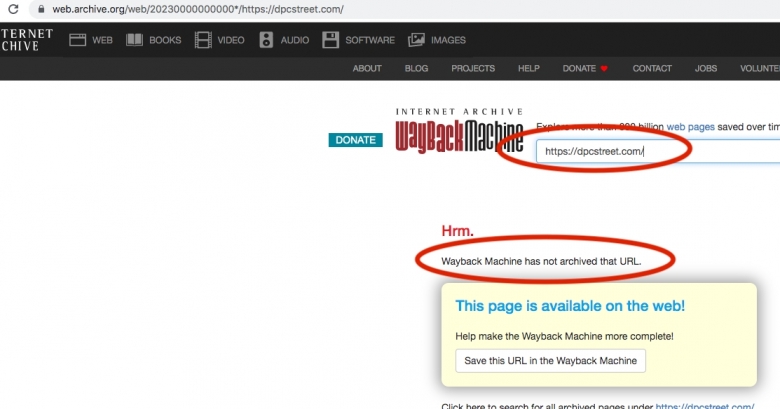Open the PROJECTS link

point(473,69)
